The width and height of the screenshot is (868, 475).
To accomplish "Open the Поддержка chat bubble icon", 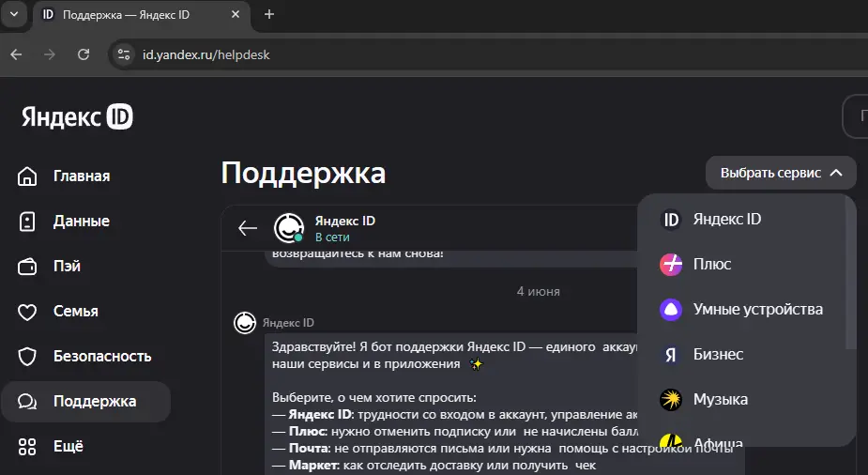I will (27, 402).
